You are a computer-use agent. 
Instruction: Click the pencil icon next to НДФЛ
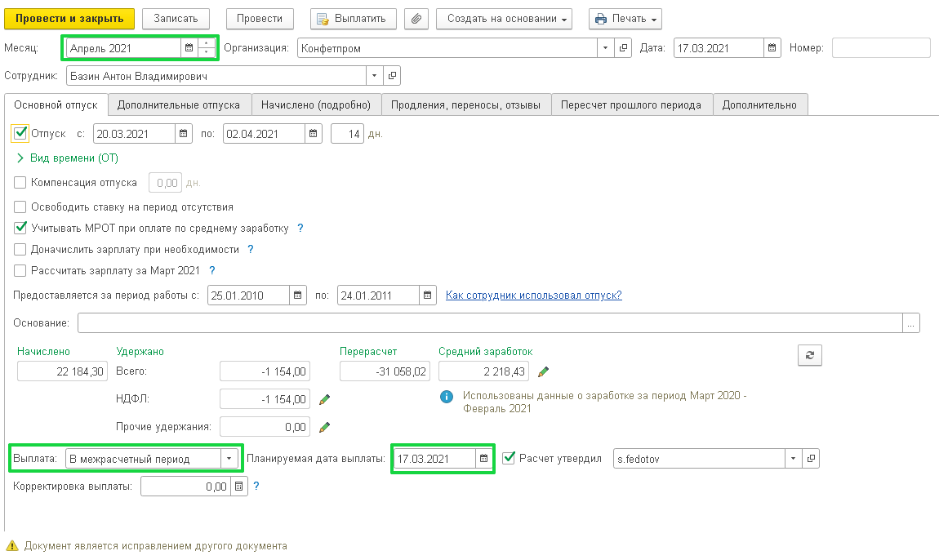pos(324,399)
